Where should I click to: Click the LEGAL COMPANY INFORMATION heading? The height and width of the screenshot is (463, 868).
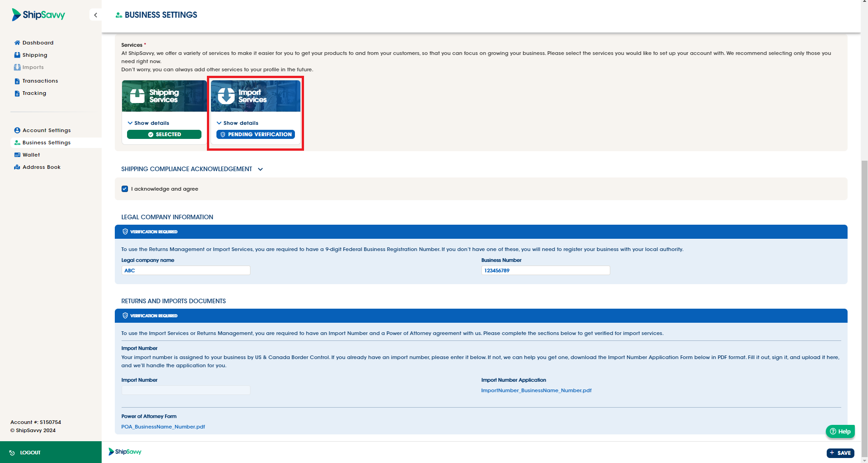167,217
